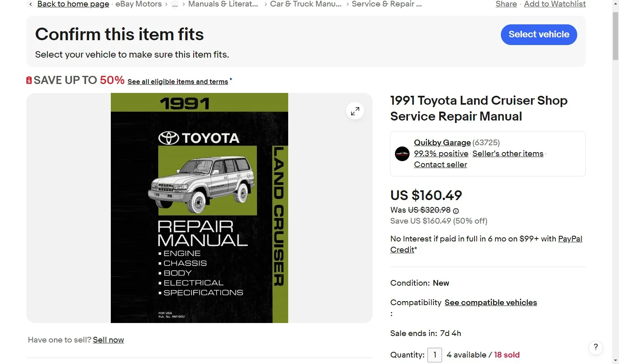
Task: Click the Quantity input field
Action: pos(434,355)
